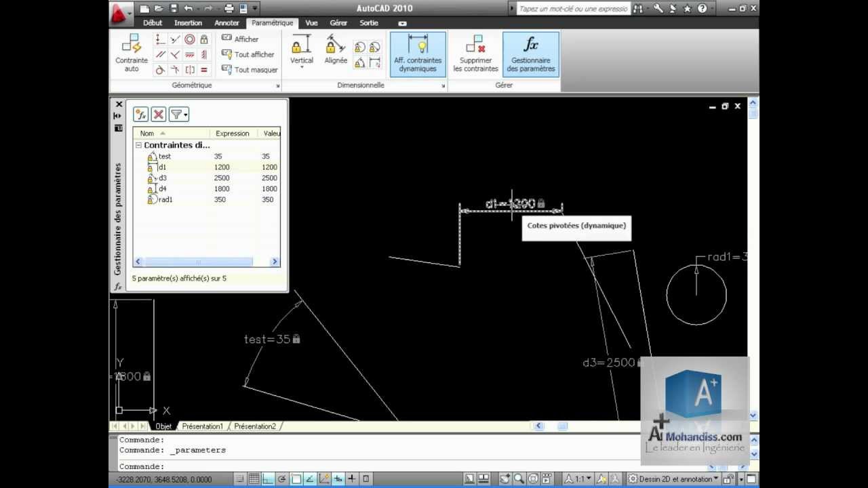Click the Alignée dimensional constraint

[336, 49]
